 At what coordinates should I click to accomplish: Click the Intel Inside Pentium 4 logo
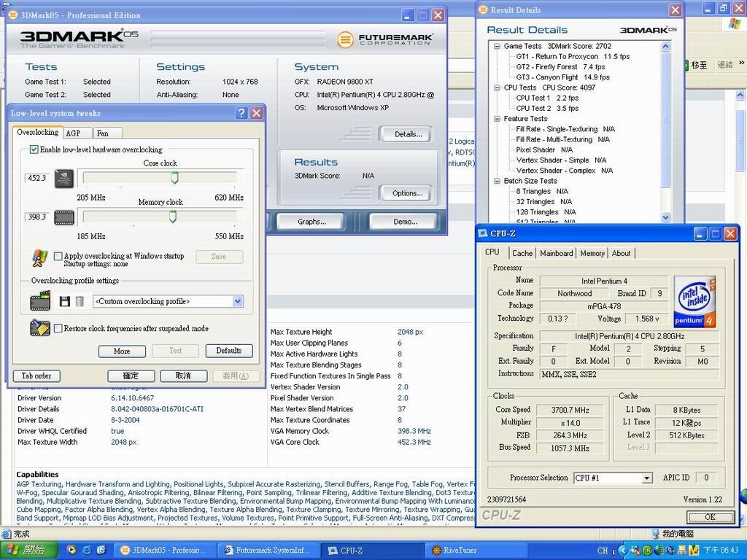694,301
